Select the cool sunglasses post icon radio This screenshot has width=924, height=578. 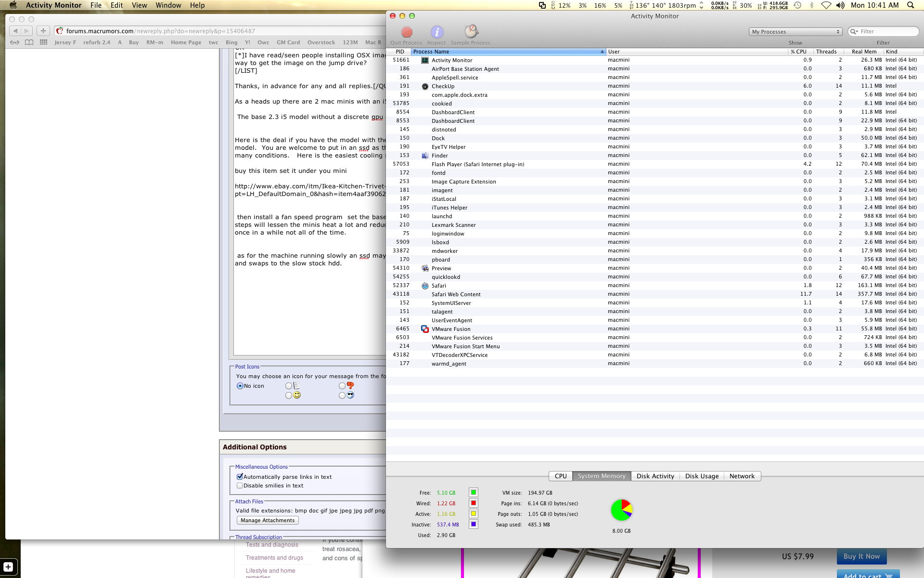click(342, 395)
